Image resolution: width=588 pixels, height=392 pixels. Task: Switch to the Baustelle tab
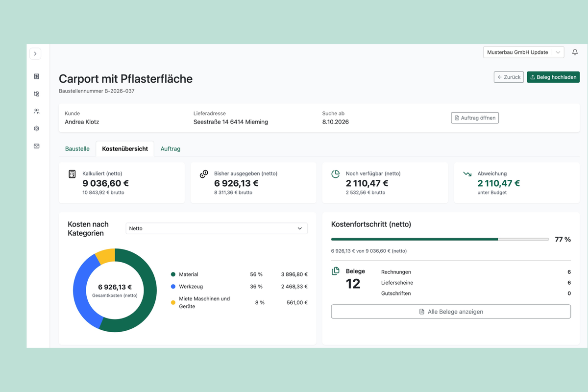pyautogui.click(x=77, y=148)
